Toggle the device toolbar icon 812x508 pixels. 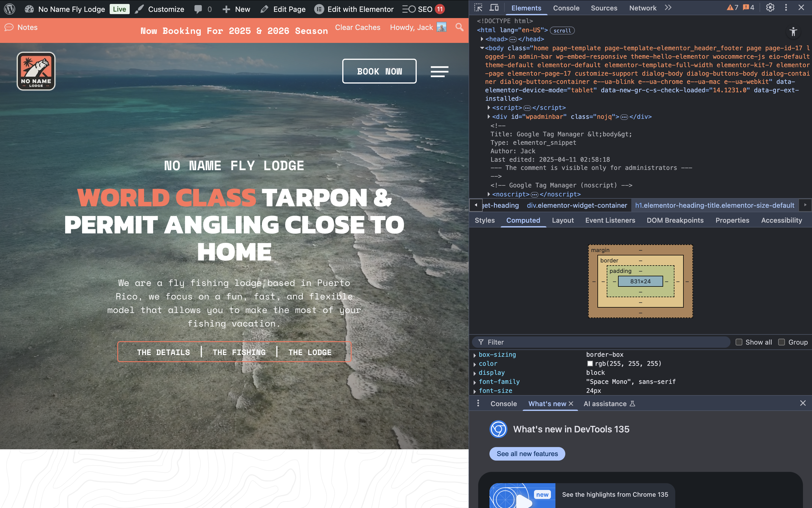pyautogui.click(x=494, y=7)
